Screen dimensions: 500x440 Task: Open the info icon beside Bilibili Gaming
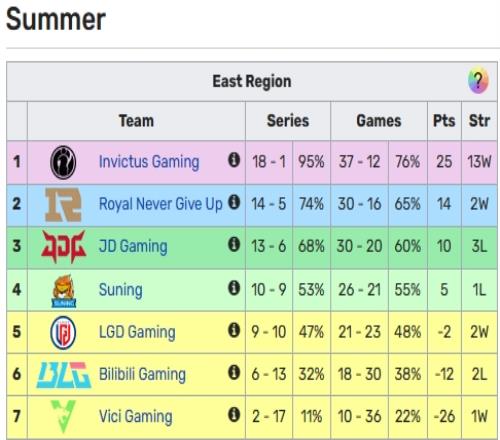click(x=234, y=372)
